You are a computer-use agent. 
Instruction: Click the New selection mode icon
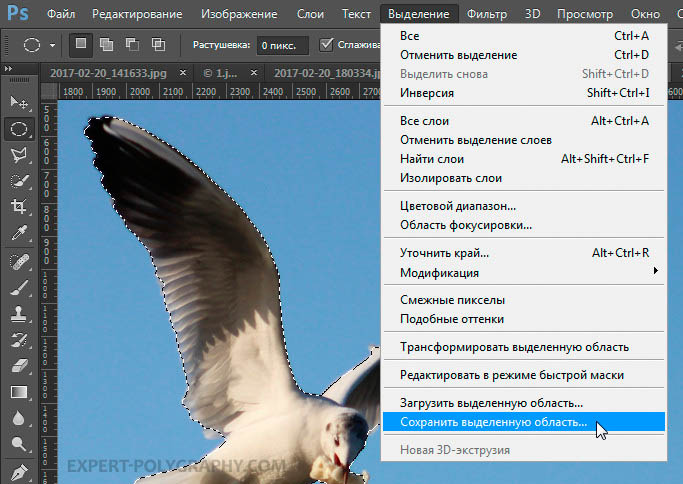81,44
